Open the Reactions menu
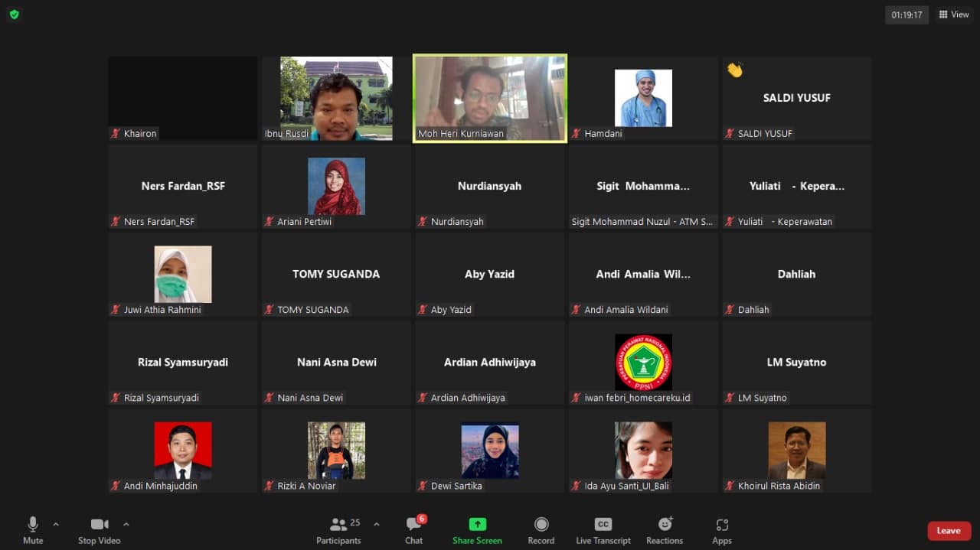This screenshot has width=980, height=550. point(665,531)
